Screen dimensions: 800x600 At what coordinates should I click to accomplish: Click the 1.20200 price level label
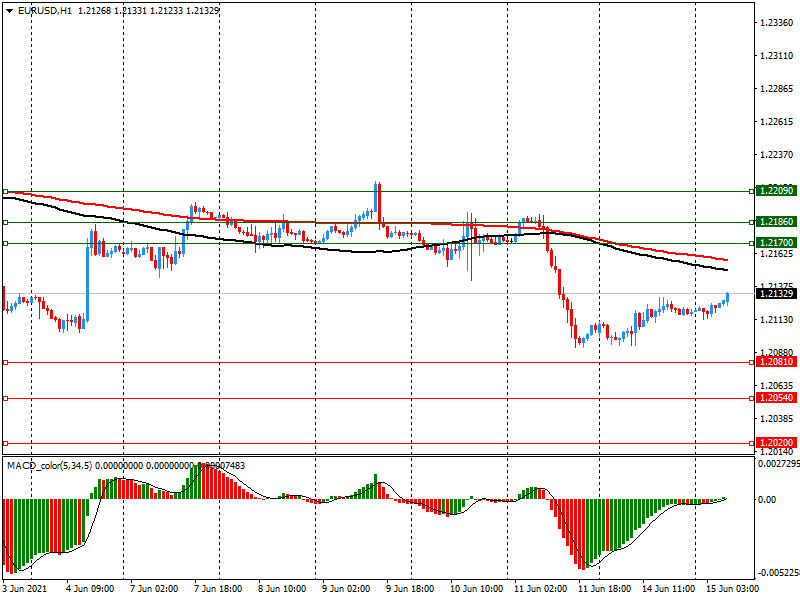click(x=776, y=442)
